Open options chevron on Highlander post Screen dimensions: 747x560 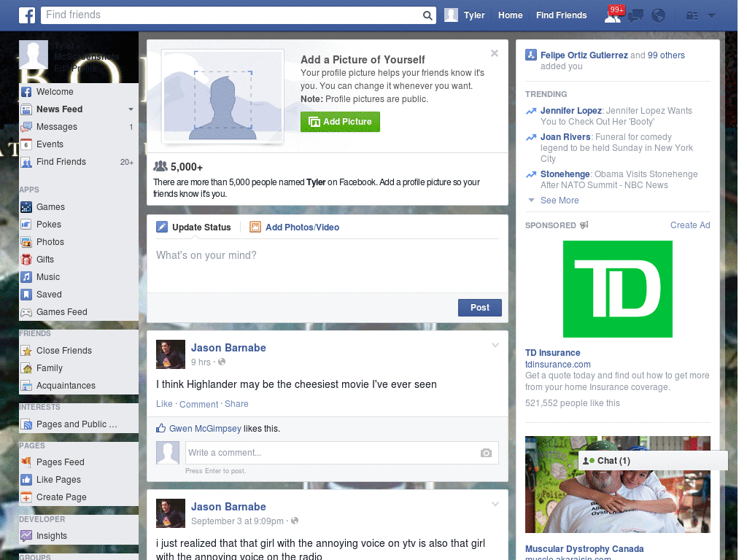tap(495, 345)
